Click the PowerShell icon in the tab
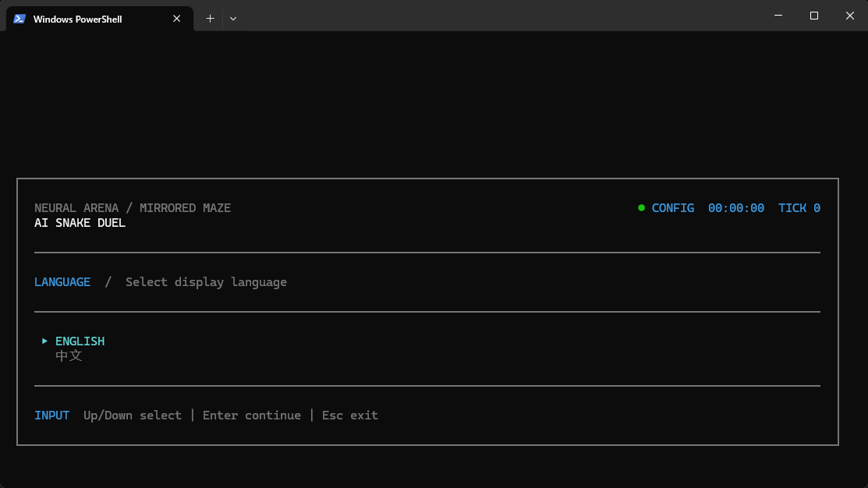This screenshot has height=488, width=868. [x=19, y=19]
